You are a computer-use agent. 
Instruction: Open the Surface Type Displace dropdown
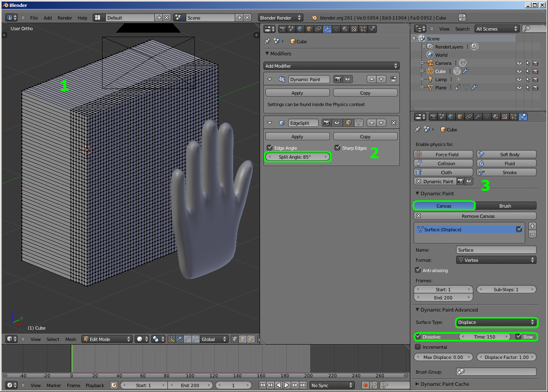pyautogui.click(x=496, y=322)
